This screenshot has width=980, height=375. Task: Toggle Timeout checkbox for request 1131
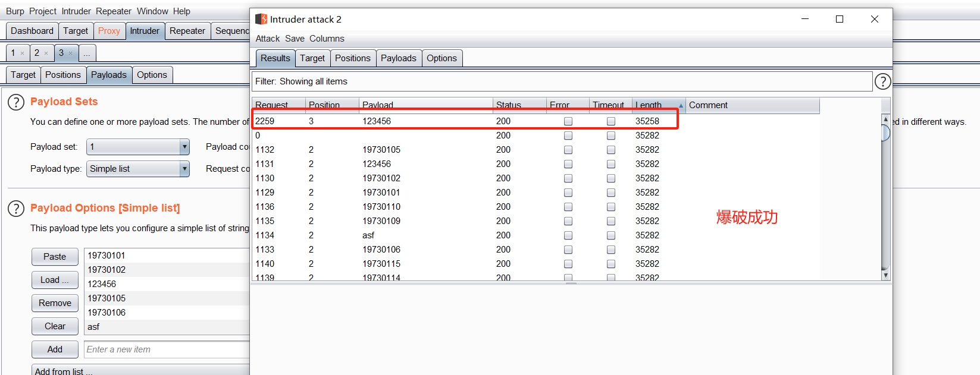coord(611,164)
